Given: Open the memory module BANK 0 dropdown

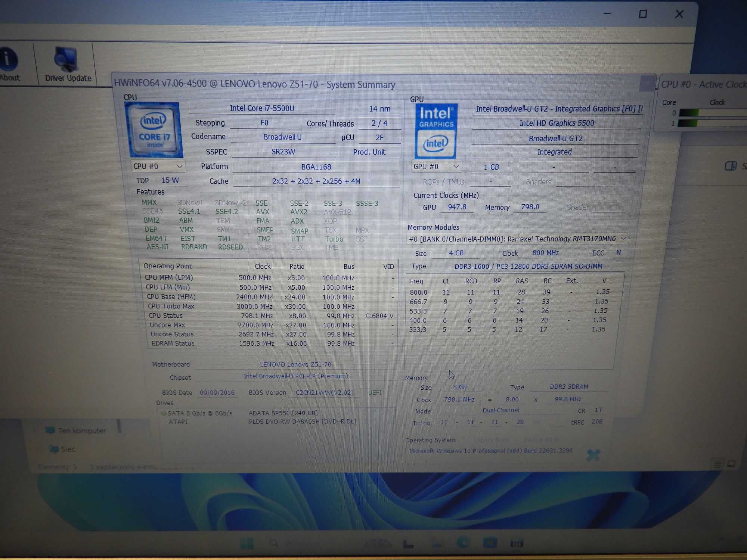Looking at the screenshot, I should pos(517,239).
